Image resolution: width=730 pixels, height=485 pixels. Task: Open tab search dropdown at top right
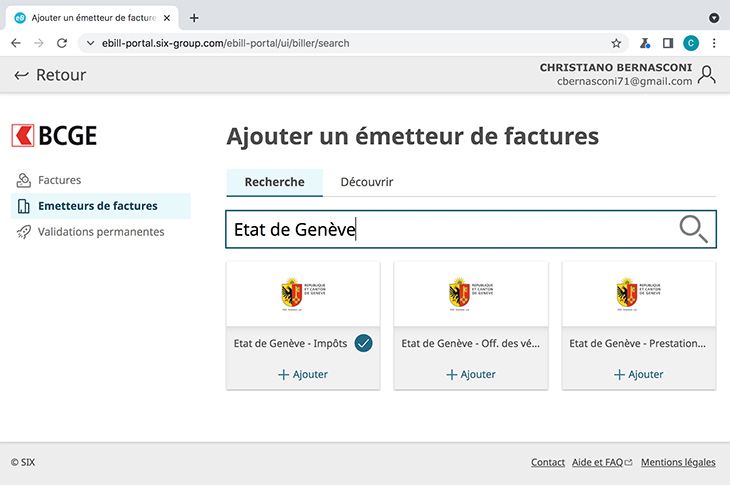[714, 18]
